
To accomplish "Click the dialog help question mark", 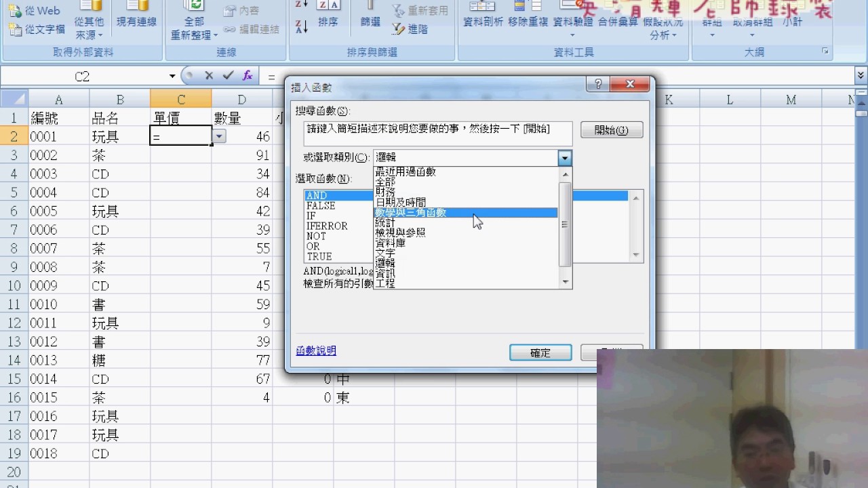I will tap(598, 84).
